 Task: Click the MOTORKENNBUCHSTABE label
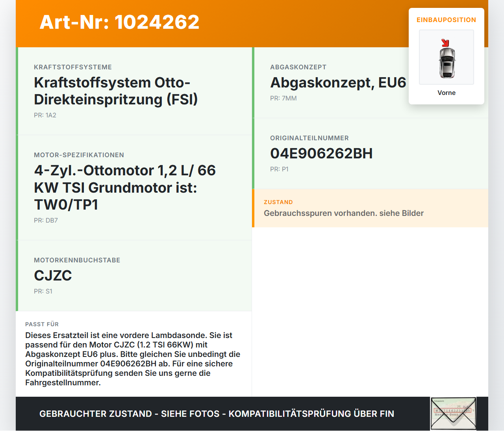(x=77, y=260)
